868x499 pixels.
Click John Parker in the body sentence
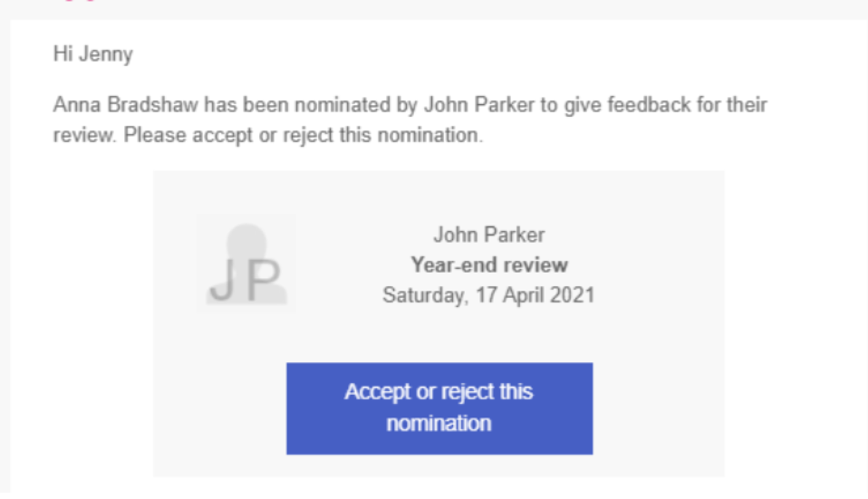[x=479, y=104]
